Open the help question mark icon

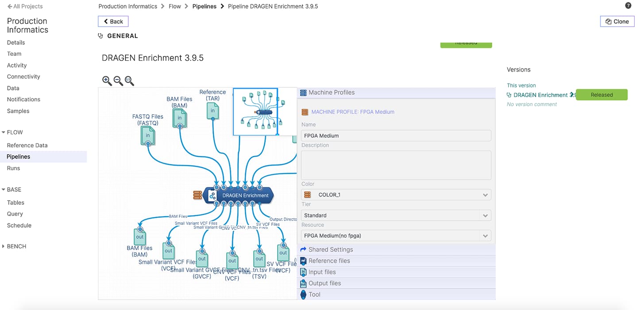coord(628,6)
